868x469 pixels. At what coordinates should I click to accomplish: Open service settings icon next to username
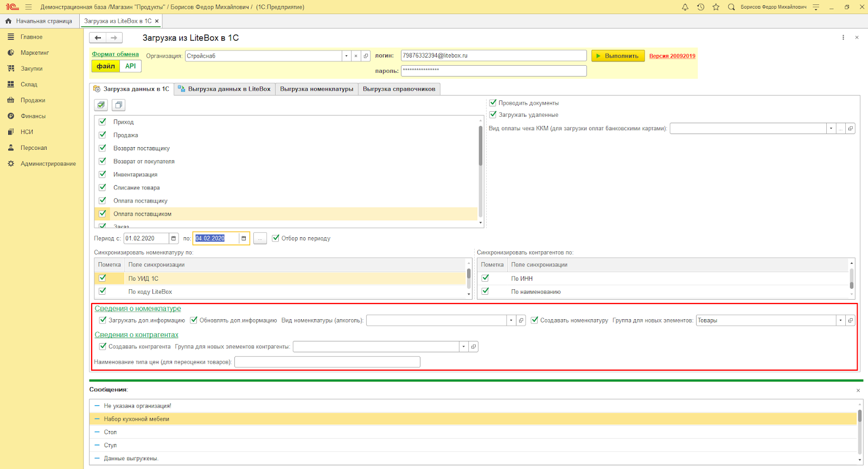[x=816, y=7]
